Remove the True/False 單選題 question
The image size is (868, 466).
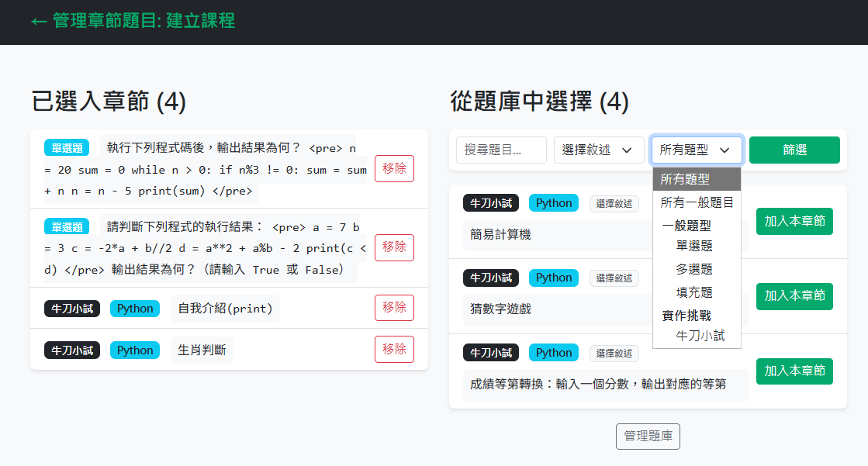(394, 247)
